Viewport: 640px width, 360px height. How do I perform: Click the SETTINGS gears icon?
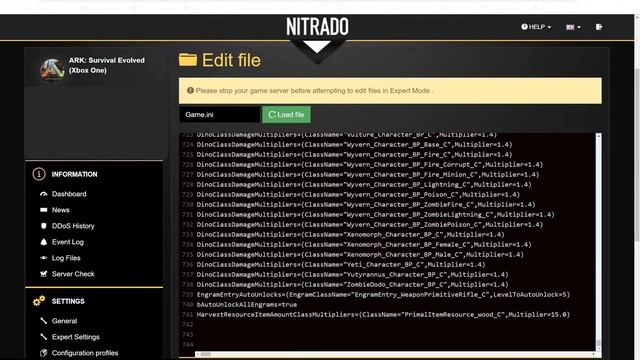(x=39, y=301)
